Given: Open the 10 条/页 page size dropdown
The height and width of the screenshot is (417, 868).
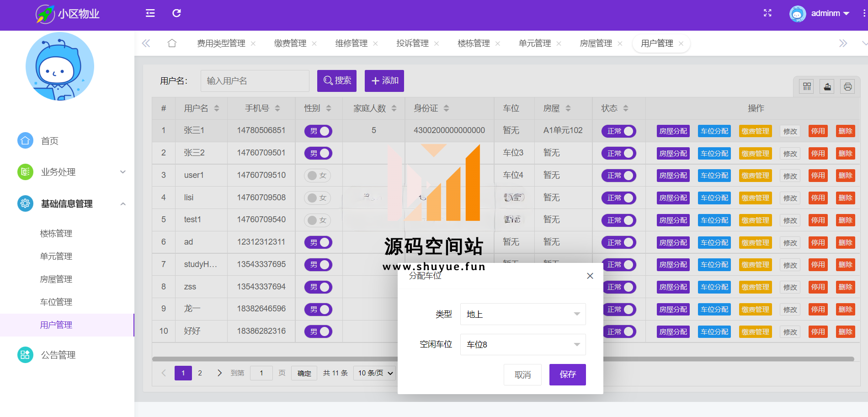Looking at the screenshot, I should click(x=375, y=373).
